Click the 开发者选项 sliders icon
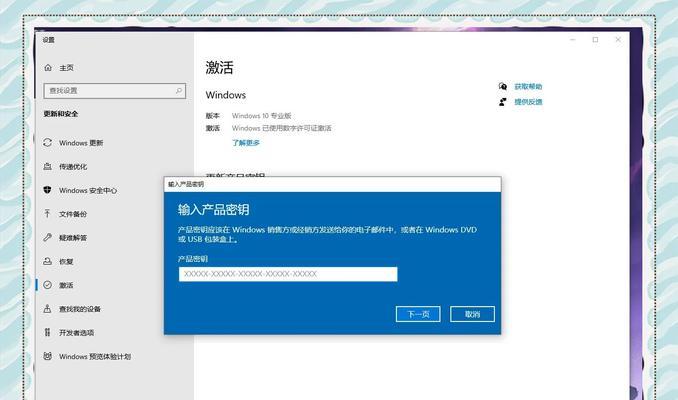This screenshot has width=678, height=400. click(47, 332)
